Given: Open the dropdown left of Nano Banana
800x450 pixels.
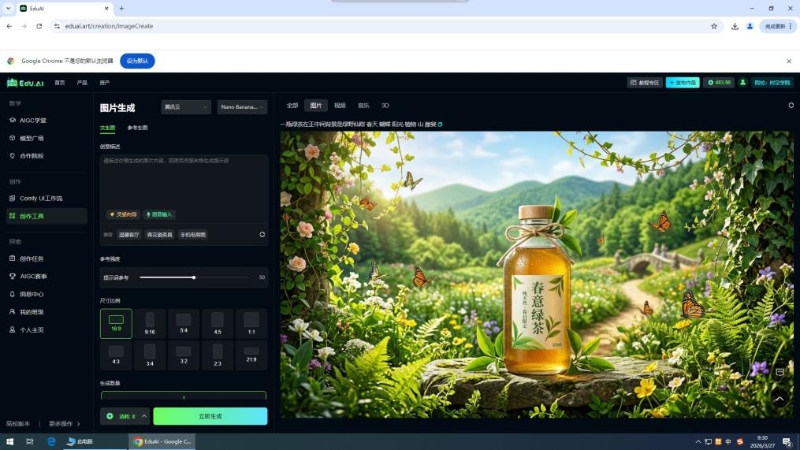Looking at the screenshot, I should coord(186,107).
